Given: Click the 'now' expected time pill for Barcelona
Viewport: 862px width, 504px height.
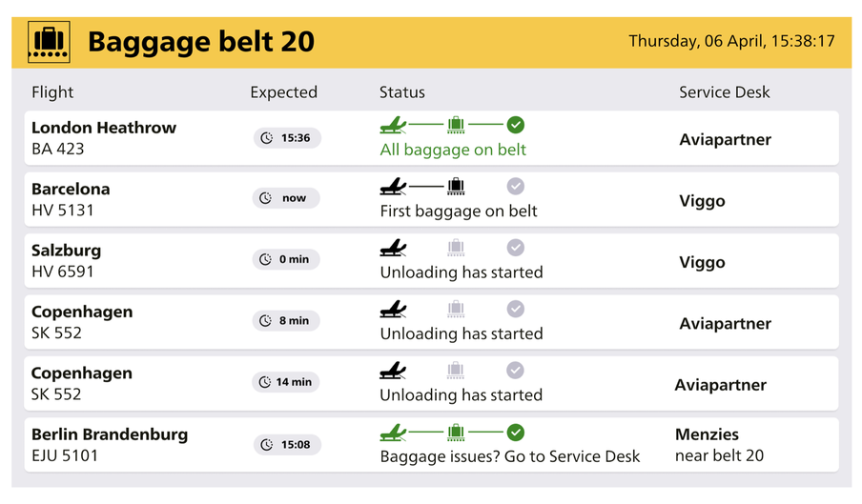Looking at the screenshot, I should tap(286, 198).
